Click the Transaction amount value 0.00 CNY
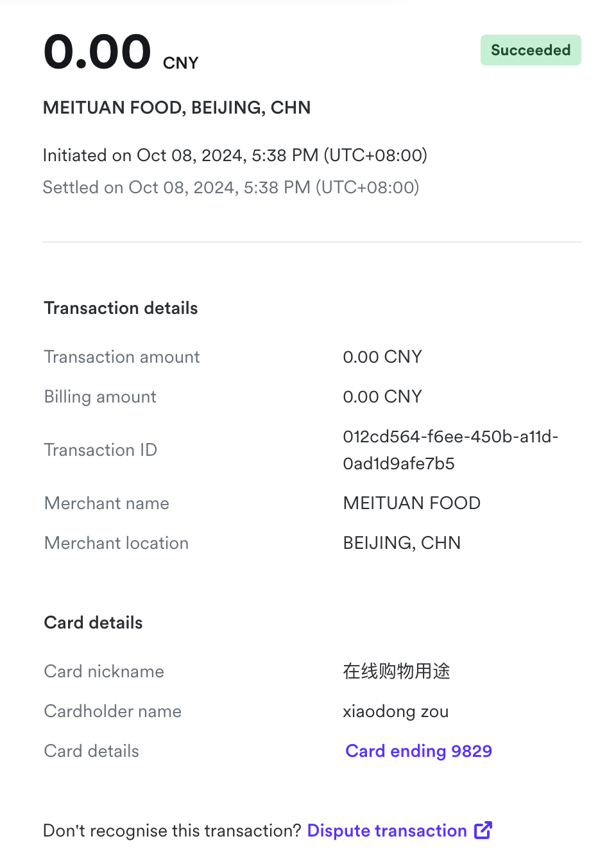This screenshot has width=616, height=850. coord(382,357)
